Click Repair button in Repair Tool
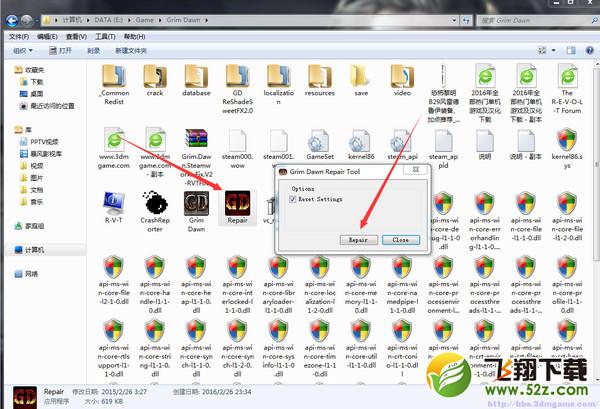Viewport: 600px width, 409px height. click(359, 240)
